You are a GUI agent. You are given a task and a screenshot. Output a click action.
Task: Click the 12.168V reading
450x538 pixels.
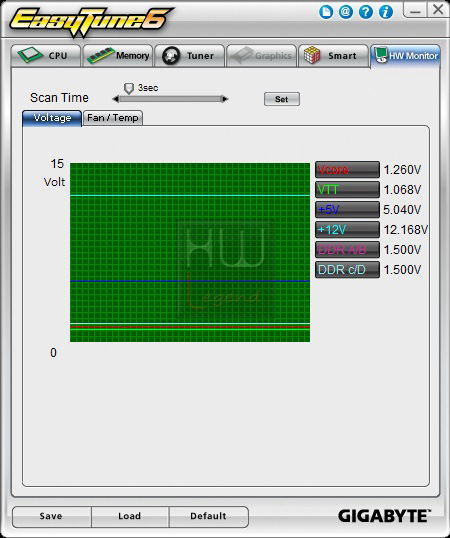[405, 230]
